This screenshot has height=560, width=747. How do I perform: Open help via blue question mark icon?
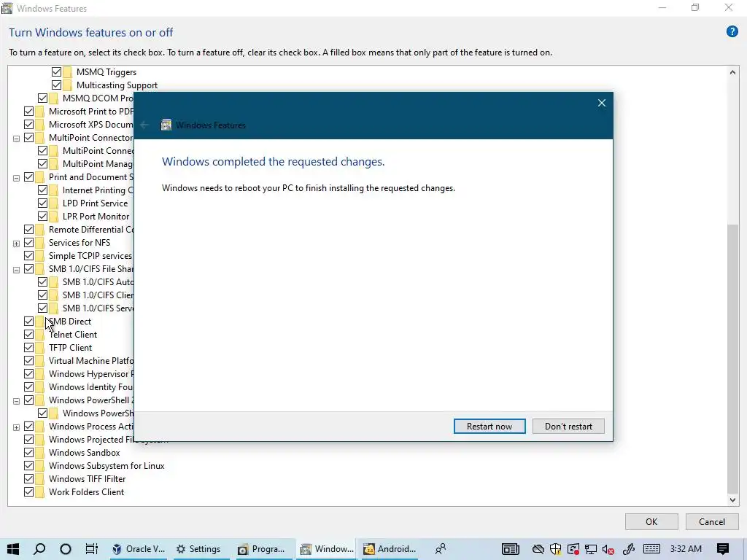(x=732, y=32)
